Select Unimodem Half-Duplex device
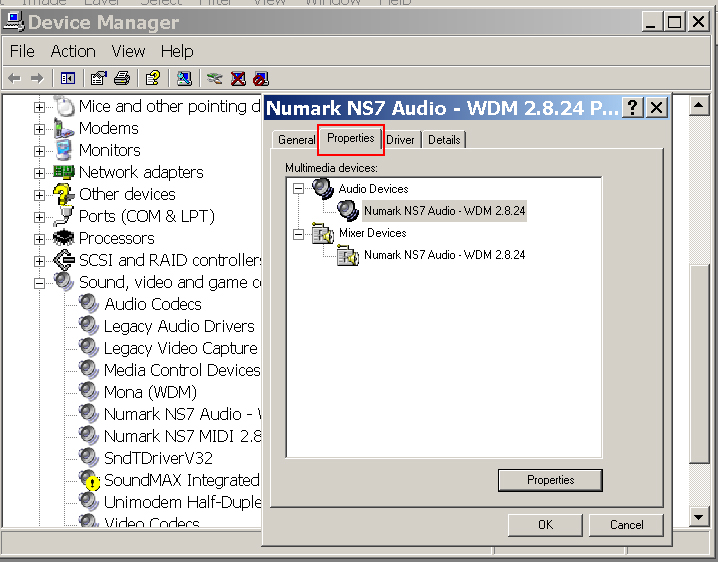718x562 pixels. 183,502
